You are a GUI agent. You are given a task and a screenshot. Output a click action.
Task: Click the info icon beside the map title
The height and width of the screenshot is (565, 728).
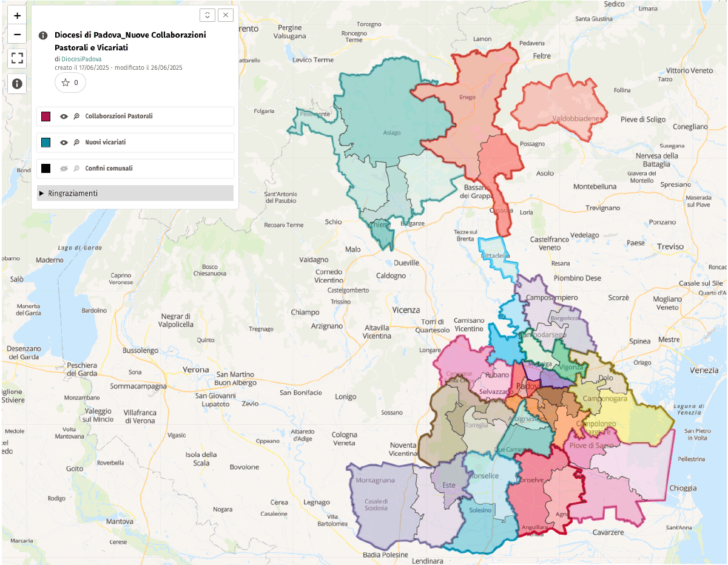[x=43, y=35]
